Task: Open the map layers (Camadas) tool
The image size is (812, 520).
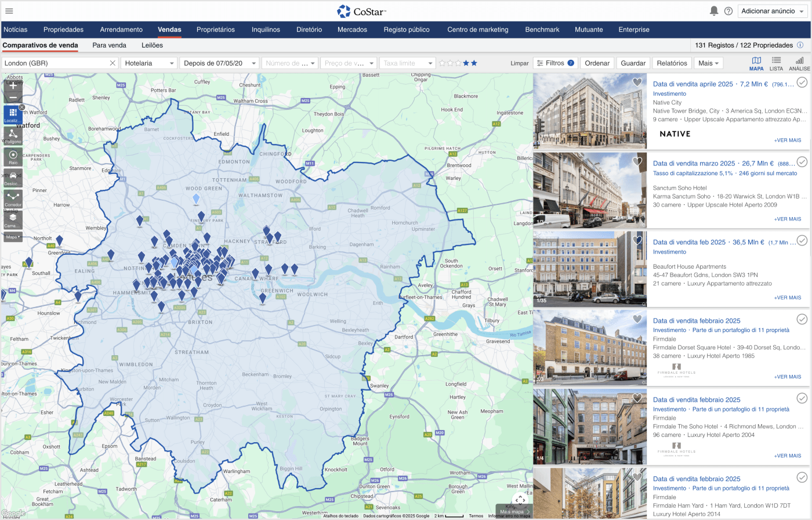Action: point(13,219)
